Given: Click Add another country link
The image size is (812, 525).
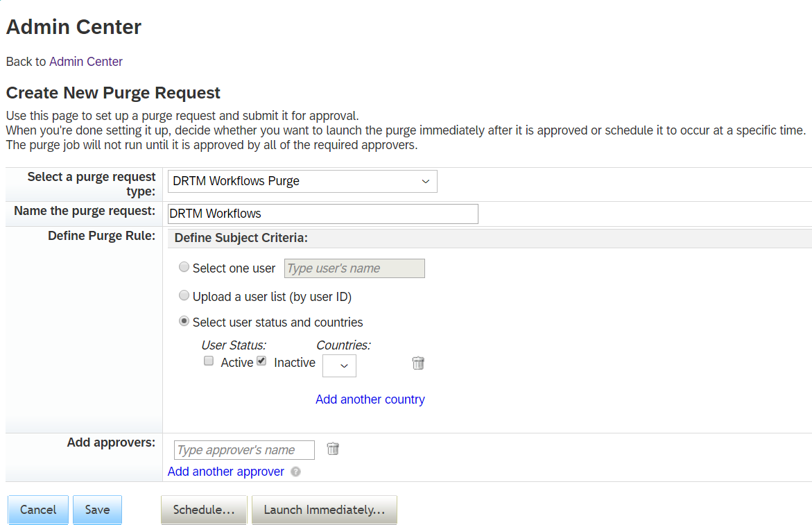Looking at the screenshot, I should point(370,399).
